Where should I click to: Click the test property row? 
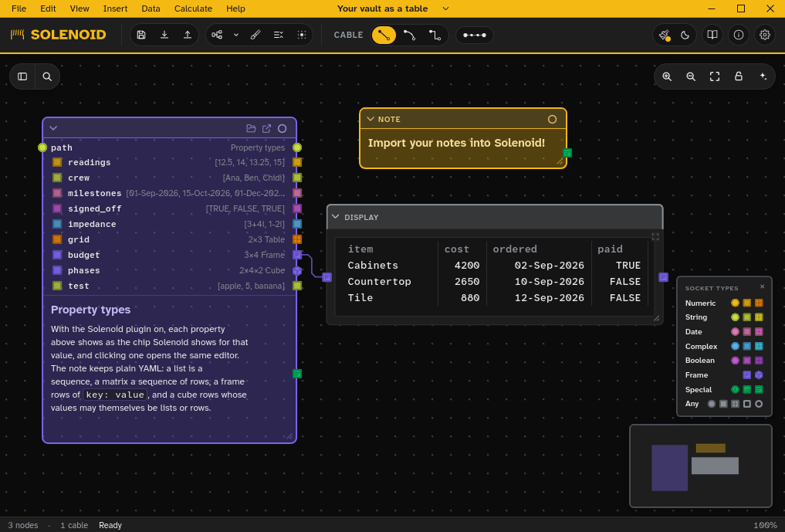(170, 286)
